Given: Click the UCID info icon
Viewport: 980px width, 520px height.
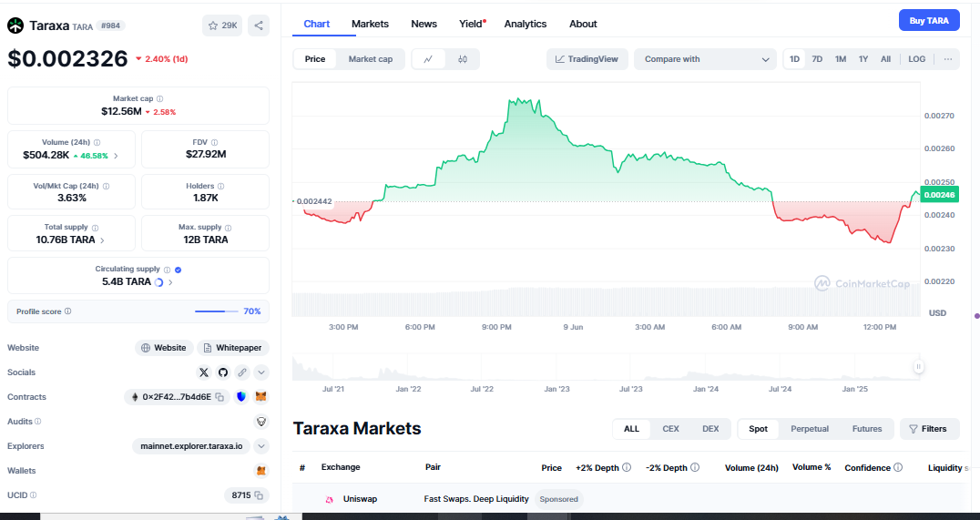Looking at the screenshot, I should click(x=33, y=495).
